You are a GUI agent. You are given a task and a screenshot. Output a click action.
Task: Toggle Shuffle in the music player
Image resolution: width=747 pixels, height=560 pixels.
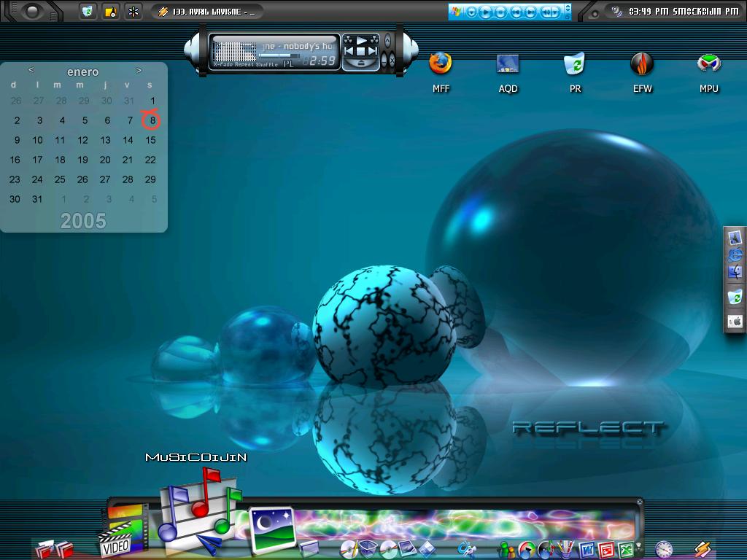pos(267,64)
